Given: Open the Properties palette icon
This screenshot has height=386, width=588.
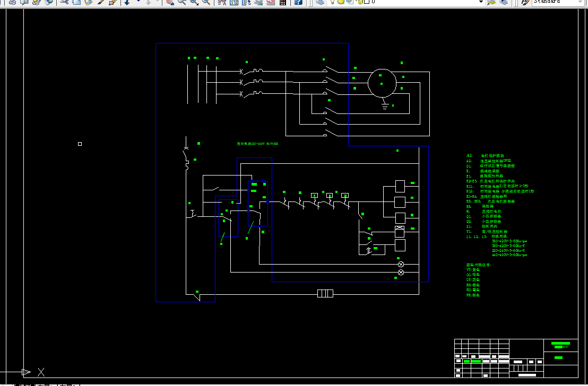Looking at the screenshot, I should 222,2.
